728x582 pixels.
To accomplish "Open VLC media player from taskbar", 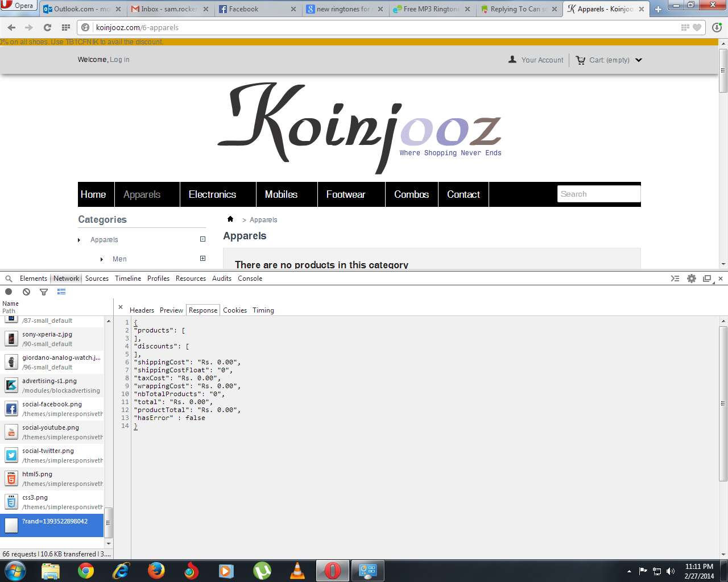I will tap(297, 571).
